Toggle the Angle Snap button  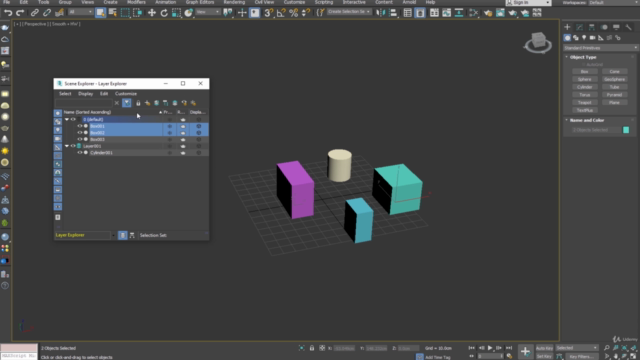coord(280,13)
